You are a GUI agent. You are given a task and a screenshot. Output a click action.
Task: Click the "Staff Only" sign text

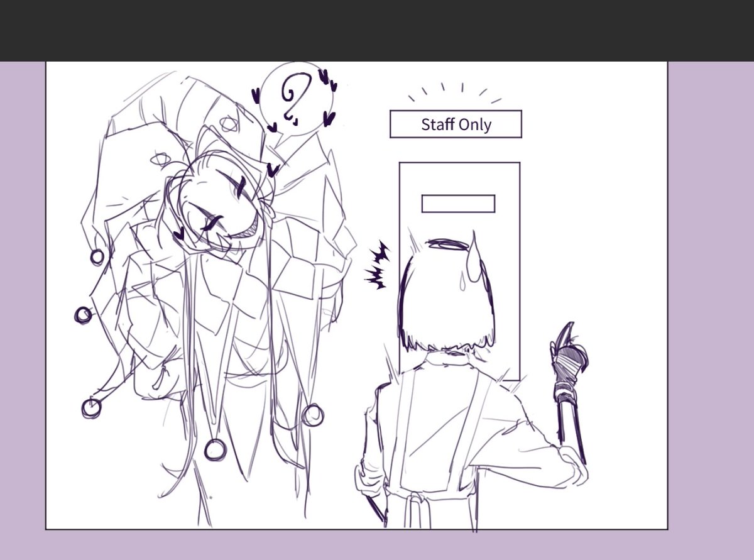[456, 124]
